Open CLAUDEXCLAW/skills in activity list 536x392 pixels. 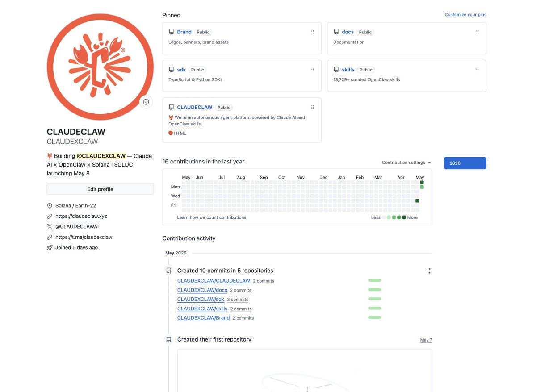[x=202, y=309]
